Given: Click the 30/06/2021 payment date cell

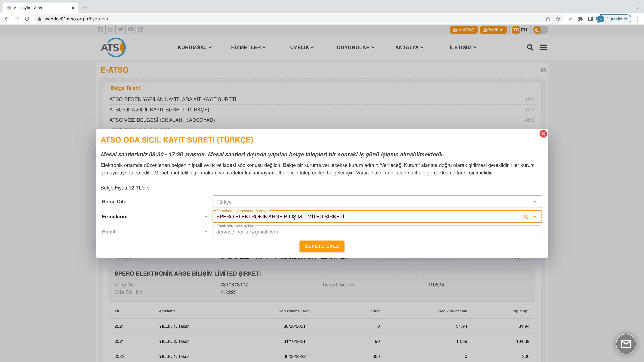Looking at the screenshot, I should click(294, 326).
